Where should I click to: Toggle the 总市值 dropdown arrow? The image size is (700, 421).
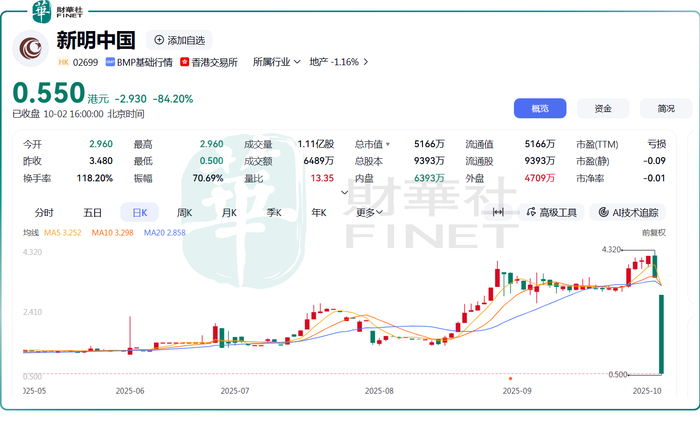388,144
